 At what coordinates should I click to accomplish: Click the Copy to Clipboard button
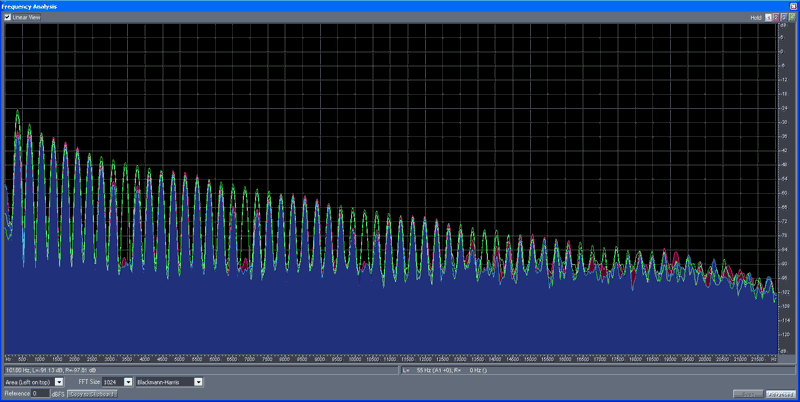[92, 394]
